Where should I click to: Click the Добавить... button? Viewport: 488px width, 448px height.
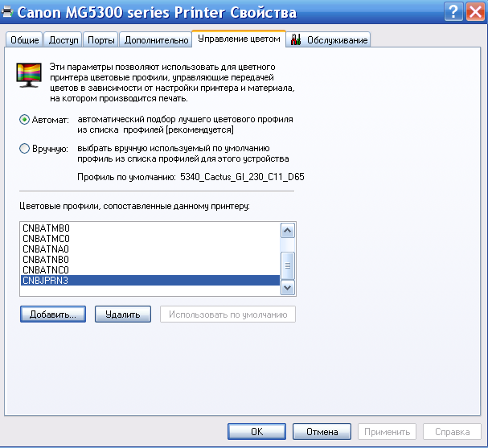tap(53, 314)
